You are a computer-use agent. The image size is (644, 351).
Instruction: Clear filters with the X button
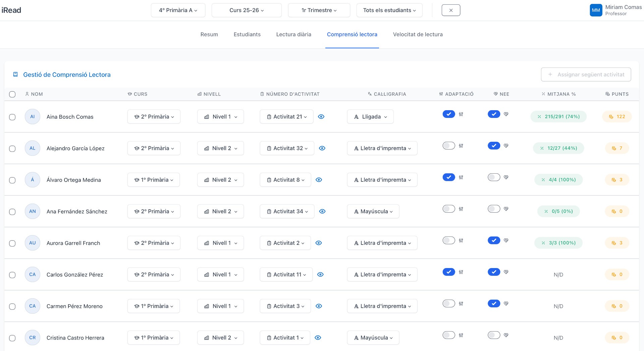(451, 10)
